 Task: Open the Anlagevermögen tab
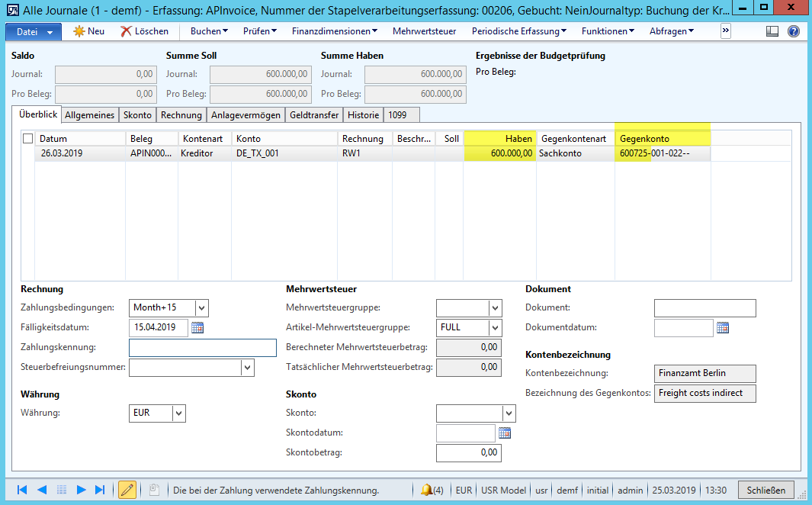click(x=246, y=115)
